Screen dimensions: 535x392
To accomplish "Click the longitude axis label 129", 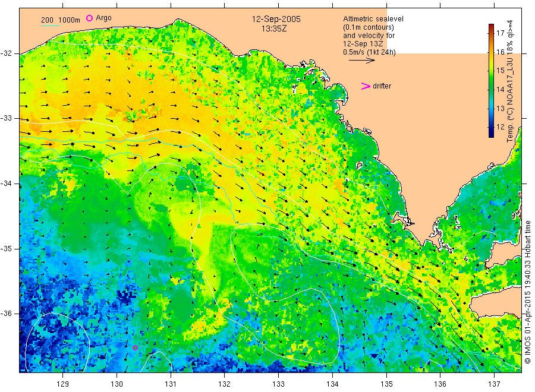I will point(63,384).
